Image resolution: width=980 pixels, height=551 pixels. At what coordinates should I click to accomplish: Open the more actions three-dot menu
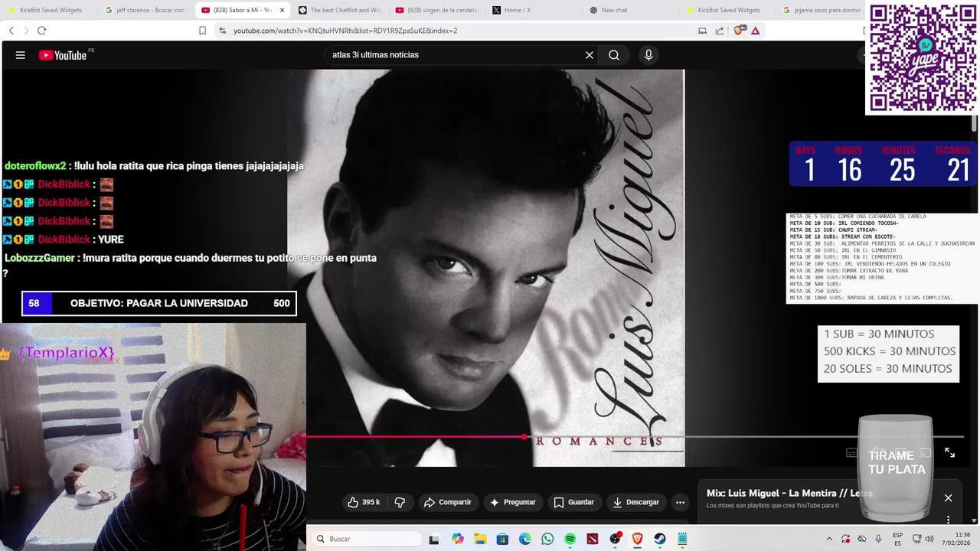click(x=680, y=502)
